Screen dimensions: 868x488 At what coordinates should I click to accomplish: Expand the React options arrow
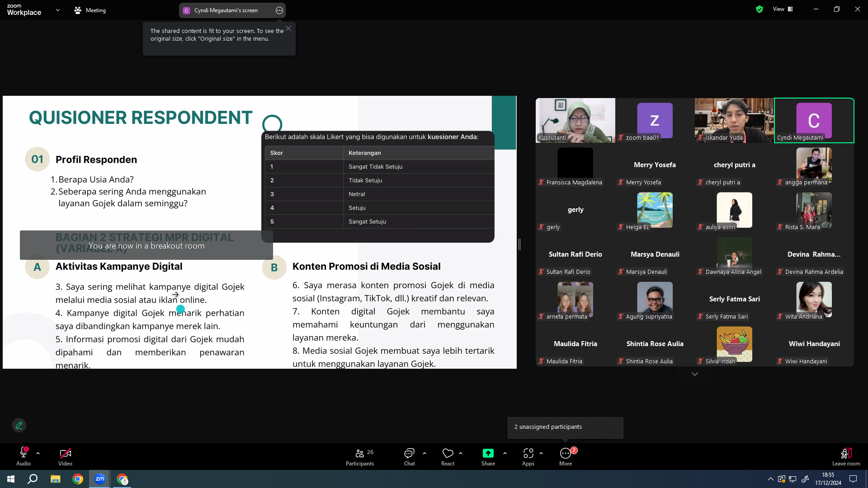click(461, 453)
